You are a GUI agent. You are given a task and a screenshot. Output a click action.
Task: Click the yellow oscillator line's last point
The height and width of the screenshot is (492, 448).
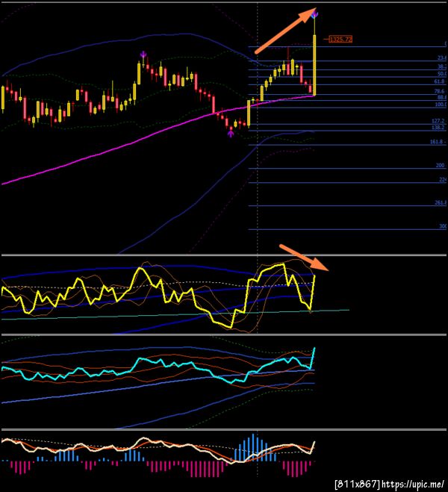(314, 275)
